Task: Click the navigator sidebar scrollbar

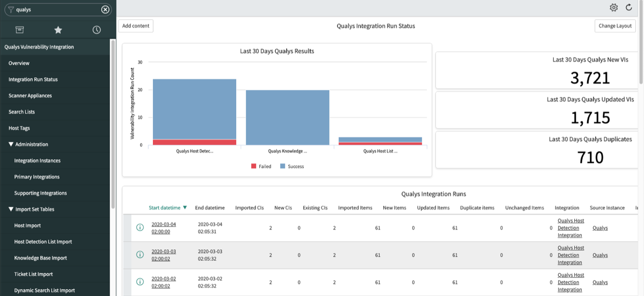Action: (113, 123)
